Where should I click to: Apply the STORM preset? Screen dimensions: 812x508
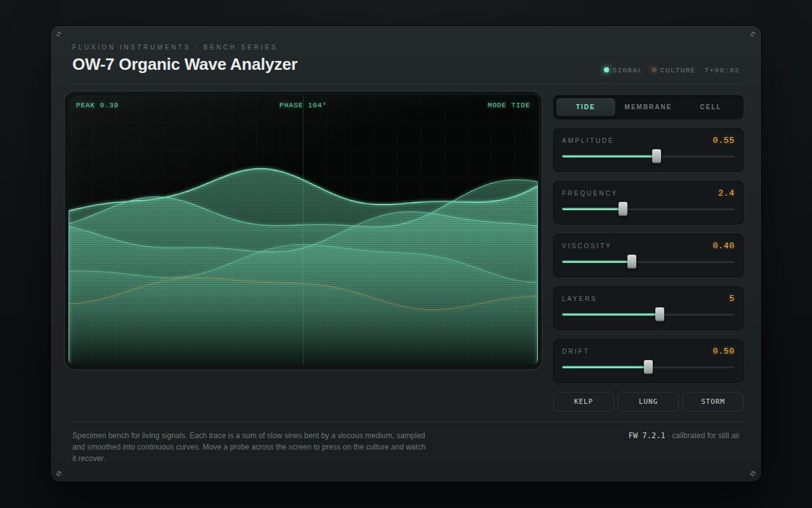tap(713, 401)
